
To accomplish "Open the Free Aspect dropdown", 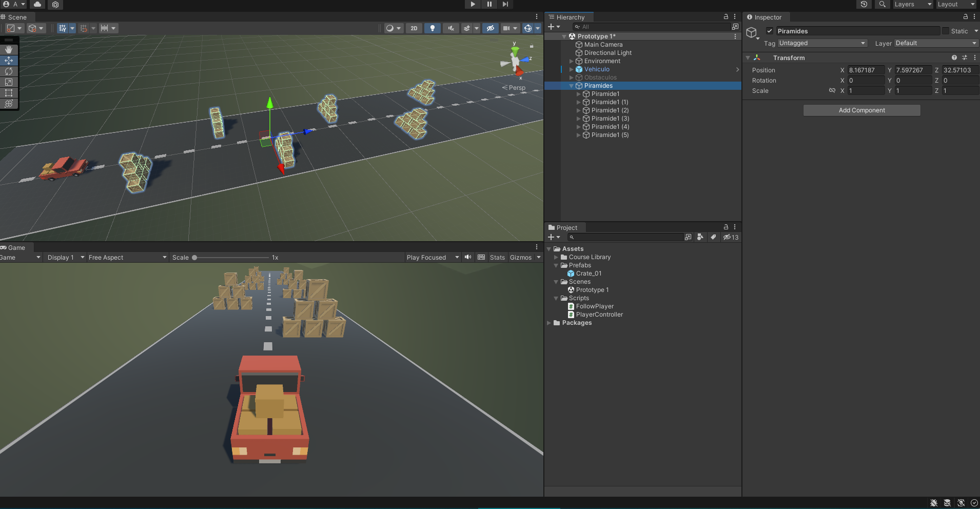I will tap(127, 257).
